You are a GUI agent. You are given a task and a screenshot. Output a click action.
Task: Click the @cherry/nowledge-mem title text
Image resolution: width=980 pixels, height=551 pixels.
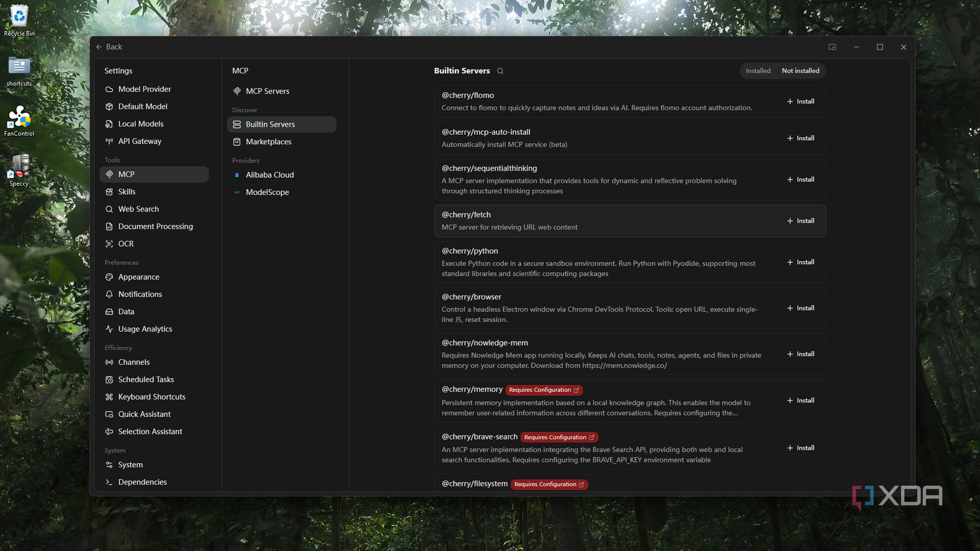[x=485, y=343]
